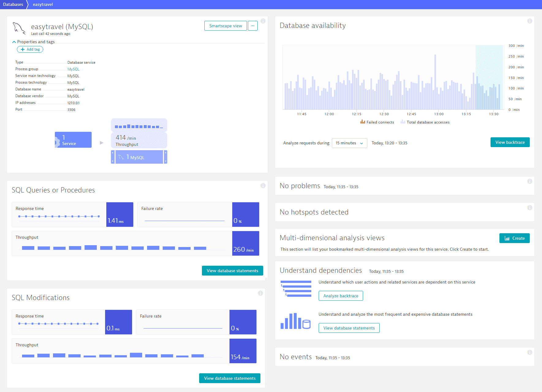This screenshot has width=542, height=392.
Task: Open the MySQL process group link
Action: 73,69
